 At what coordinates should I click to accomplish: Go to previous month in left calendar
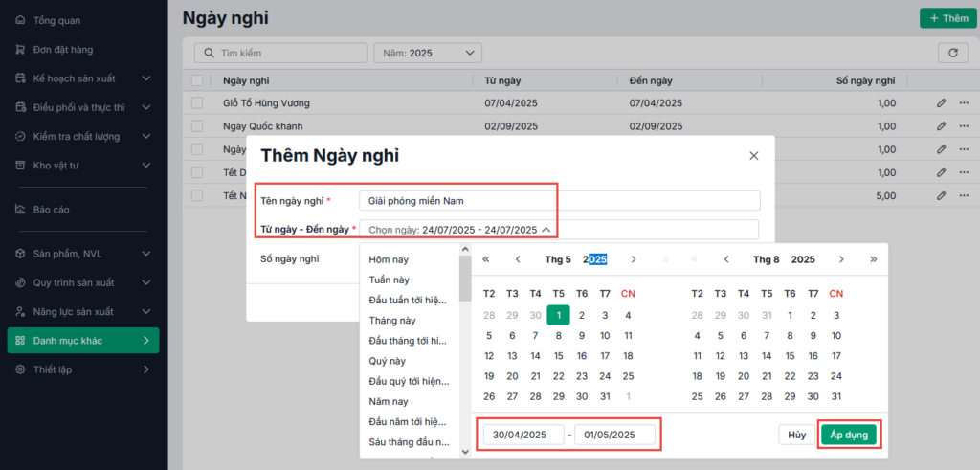pyautogui.click(x=518, y=259)
